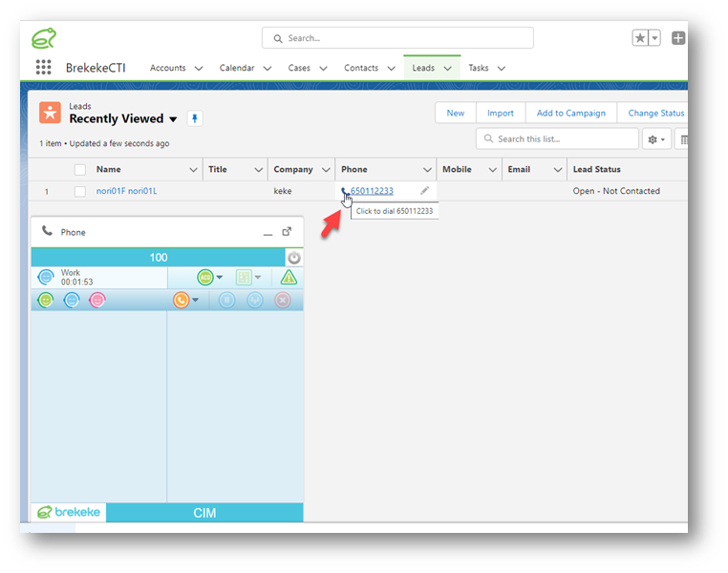Select the blue smiley status in toolbar row
This screenshot has height=573, width=728.
click(72, 300)
